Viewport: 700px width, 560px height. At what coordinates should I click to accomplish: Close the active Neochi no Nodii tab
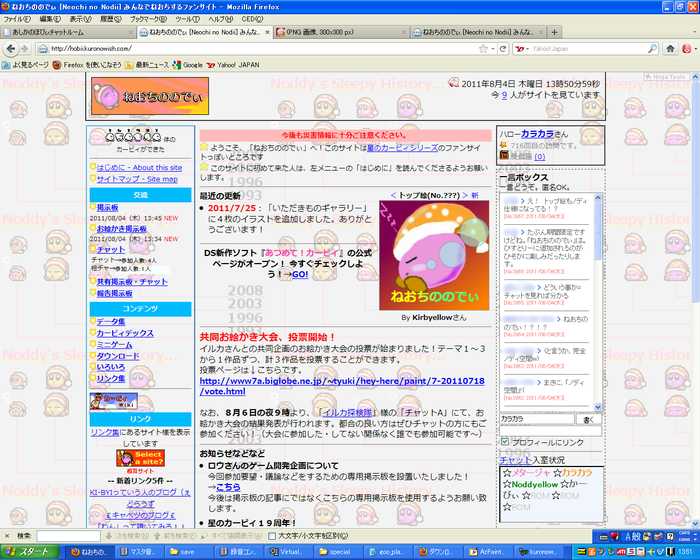click(x=268, y=32)
